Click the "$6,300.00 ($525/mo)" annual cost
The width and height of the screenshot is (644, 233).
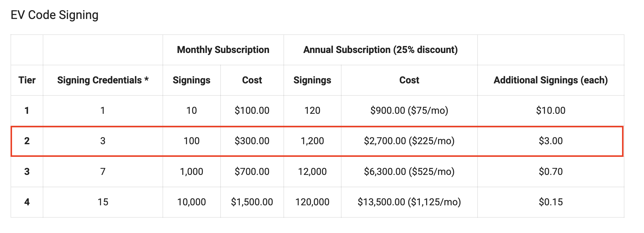point(409,172)
